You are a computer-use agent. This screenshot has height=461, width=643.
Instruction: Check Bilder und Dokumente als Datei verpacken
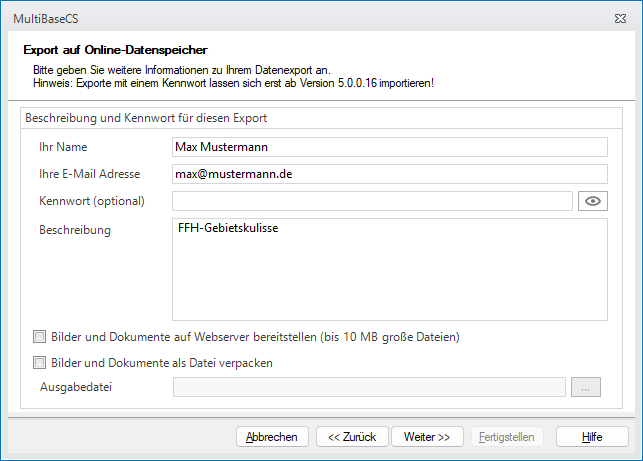coord(40,363)
